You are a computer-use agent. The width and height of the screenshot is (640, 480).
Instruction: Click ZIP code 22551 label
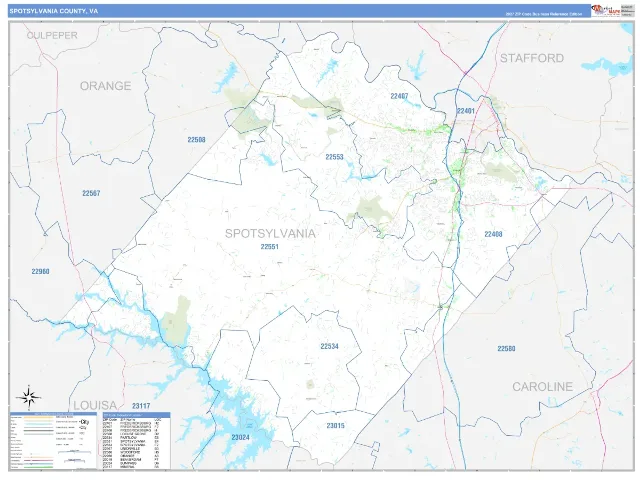[x=269, y=247]
